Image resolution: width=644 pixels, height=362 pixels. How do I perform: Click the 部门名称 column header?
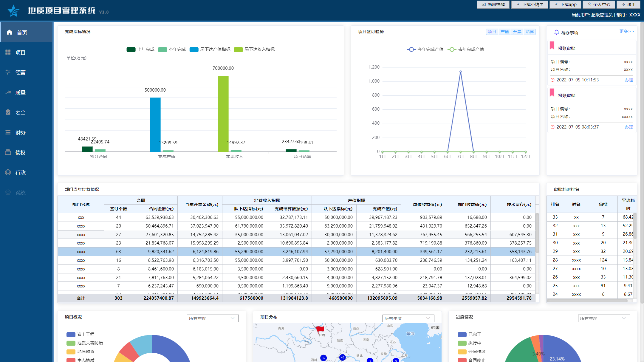81,205
